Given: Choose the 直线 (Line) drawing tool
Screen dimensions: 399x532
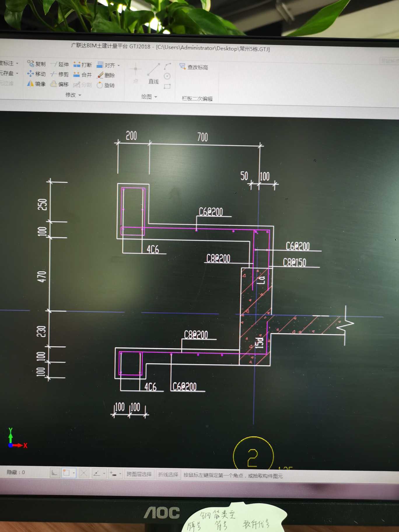Looking at the screenshot, I should tap(153, 74).
